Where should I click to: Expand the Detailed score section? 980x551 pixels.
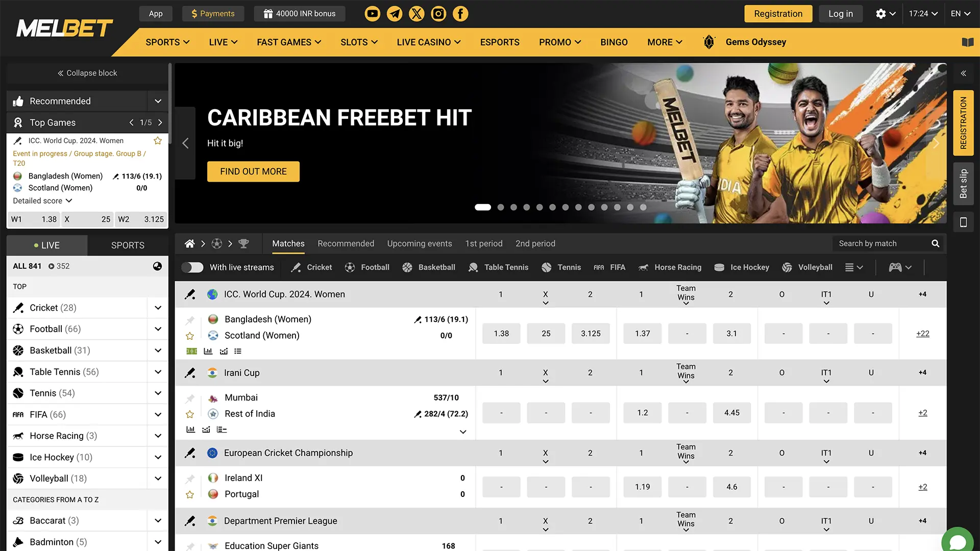point(42,201)
